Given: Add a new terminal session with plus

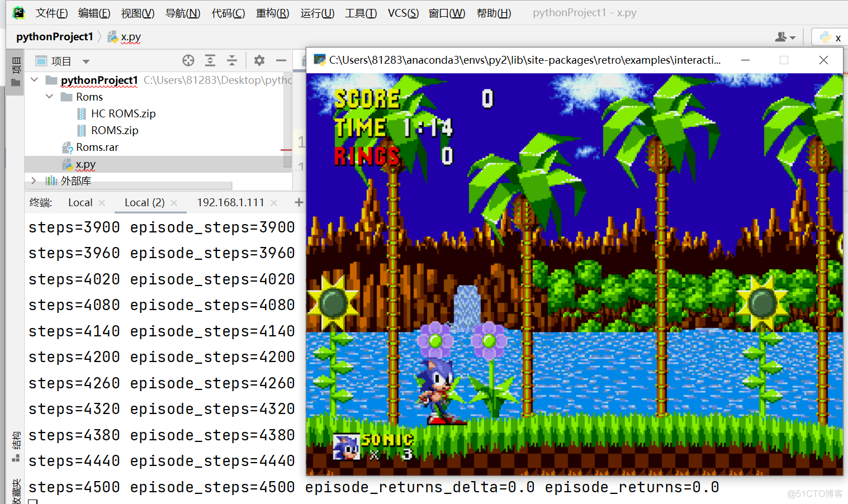Looking at the screenshot, I should point(299,202).
